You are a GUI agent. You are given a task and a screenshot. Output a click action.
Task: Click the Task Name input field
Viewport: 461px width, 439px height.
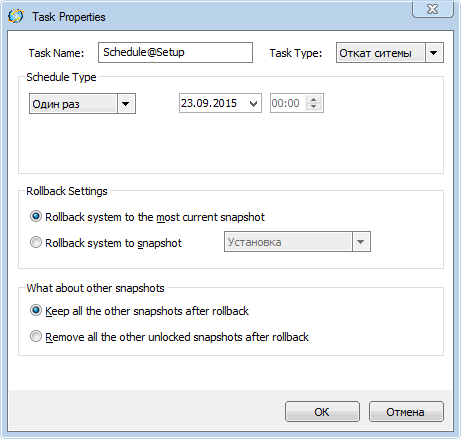[x=175, y=52]
